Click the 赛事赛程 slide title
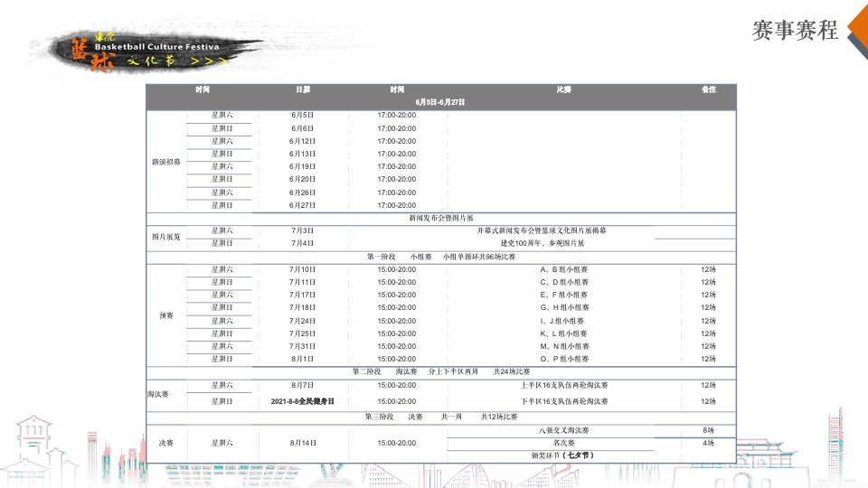The height and width of the screenshot is (488, 868). 795,31
